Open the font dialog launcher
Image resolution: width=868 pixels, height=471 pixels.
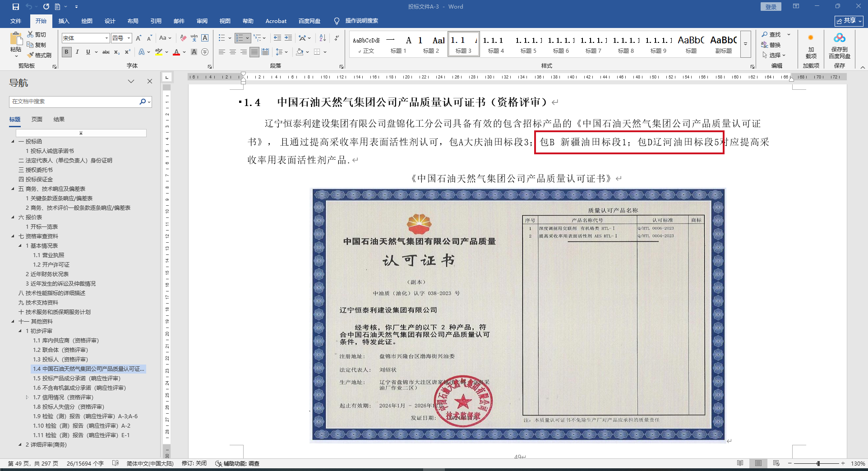click(x=210, y=67)
